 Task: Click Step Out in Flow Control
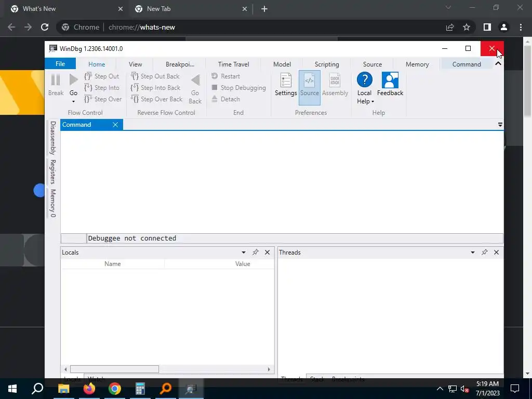pyautogui.click(x=102, y=76)
